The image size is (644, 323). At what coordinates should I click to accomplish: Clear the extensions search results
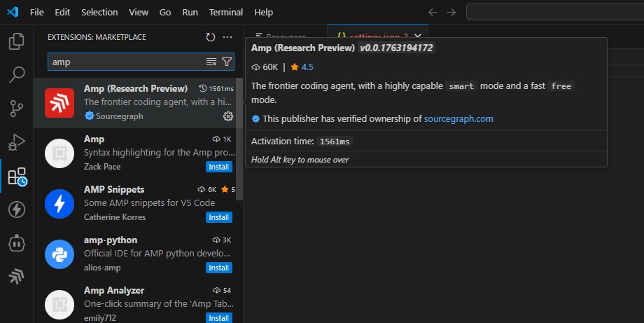click(211, 62)
